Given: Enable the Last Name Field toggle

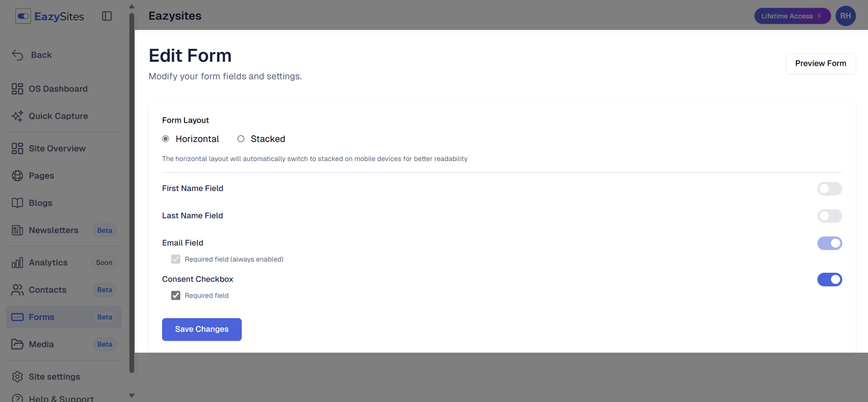Looking at the screenshot, I should (x=829, y=216).
